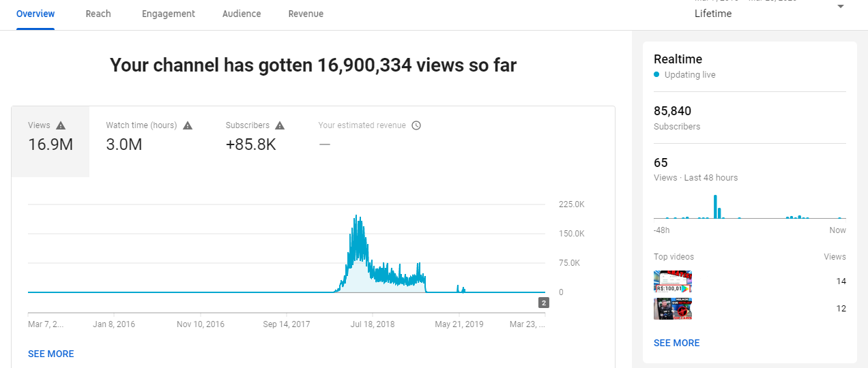Select the Views metric card
This screenshot has width=868, height=368.
[50, 142]
